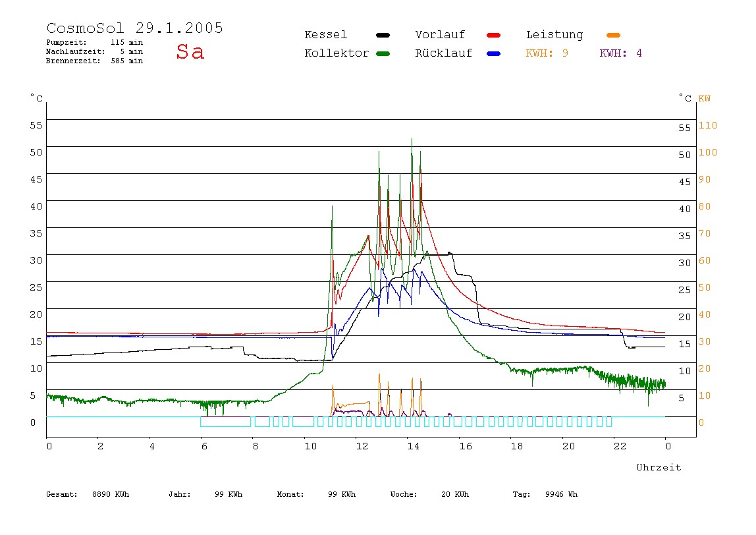Click the 'Uhrzeit' axis label
The width and height of the screenshot is (756, 535).
point(659,467)
